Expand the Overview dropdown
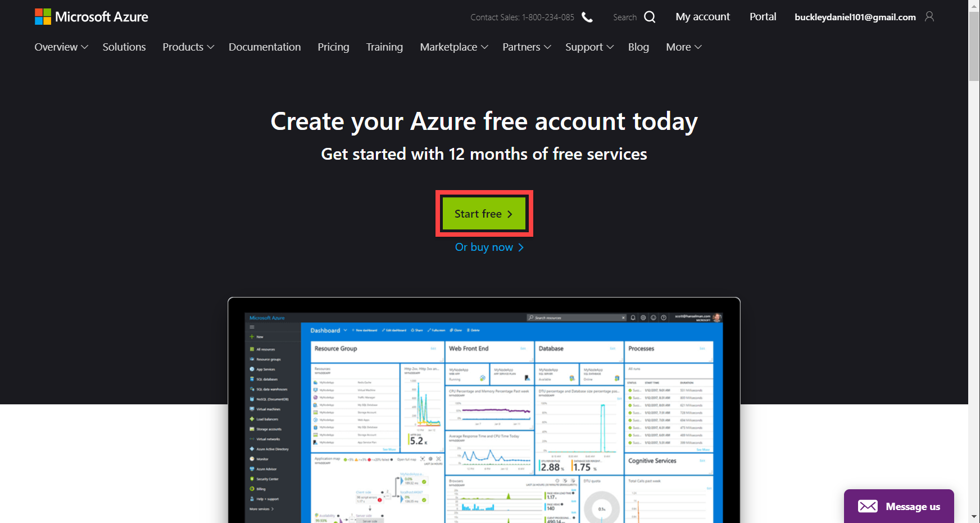This screenshot has height=523, width=980. (x=61, y=47)
